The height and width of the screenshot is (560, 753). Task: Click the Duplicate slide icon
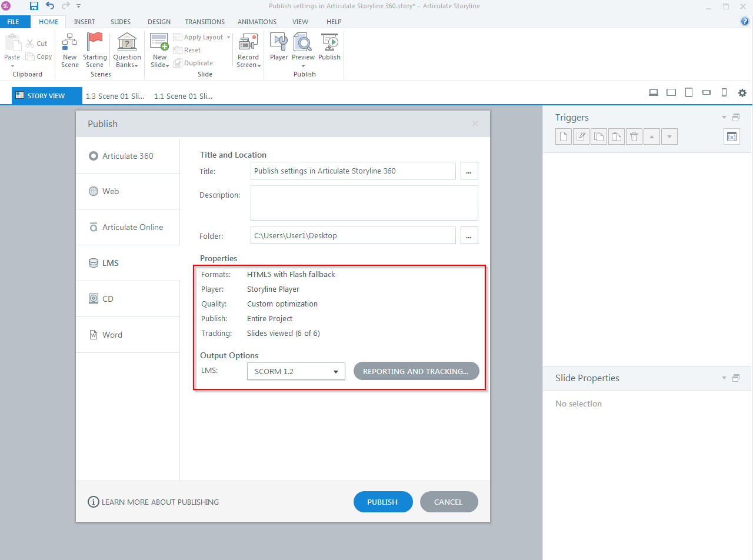(x=178, y=63)
